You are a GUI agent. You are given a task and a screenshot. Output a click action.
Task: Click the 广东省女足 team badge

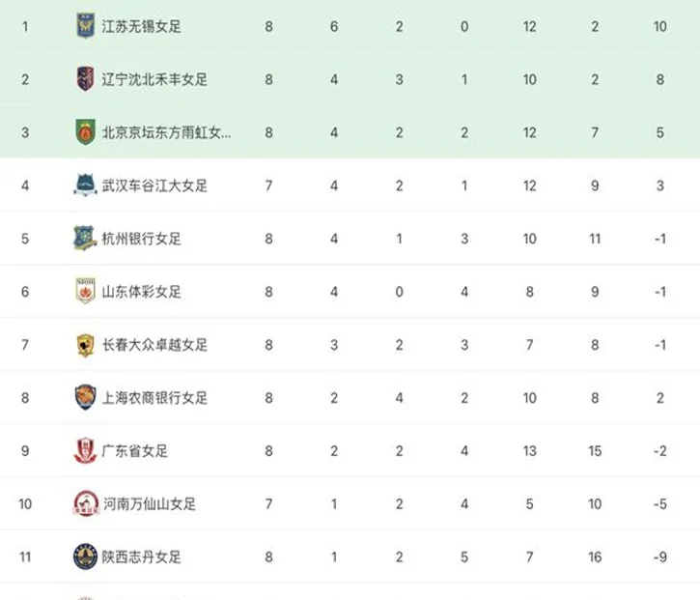85,450
